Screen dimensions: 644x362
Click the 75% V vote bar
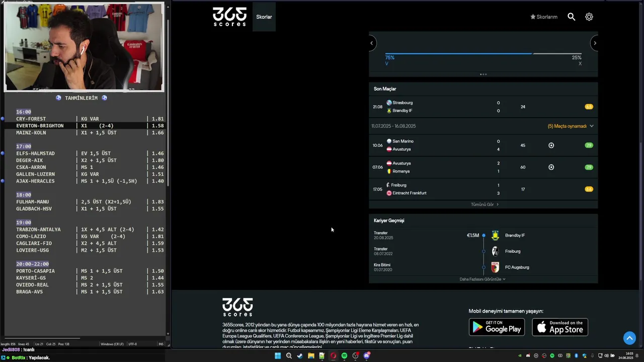coord(458,53)
